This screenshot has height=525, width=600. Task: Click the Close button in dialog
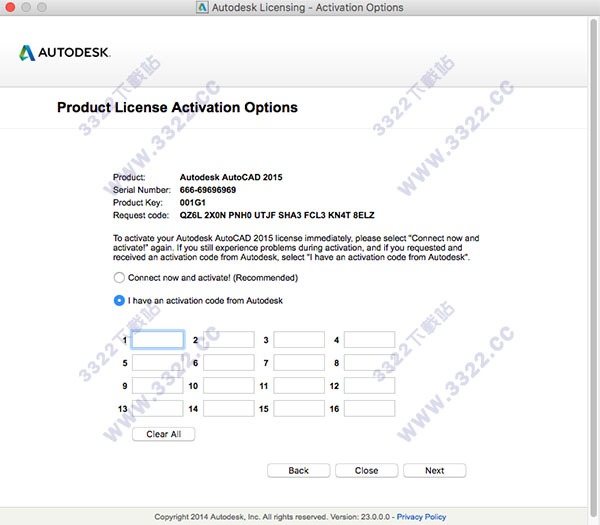tap(367, 471)
